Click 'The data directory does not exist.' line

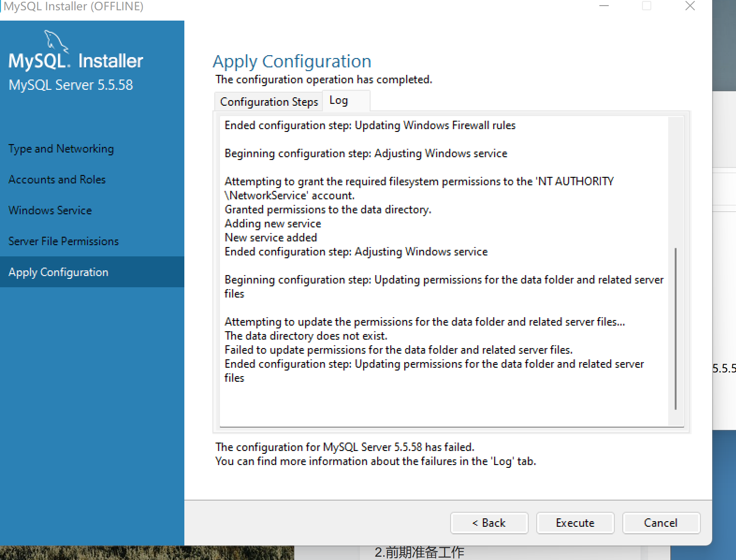point(306,336)
